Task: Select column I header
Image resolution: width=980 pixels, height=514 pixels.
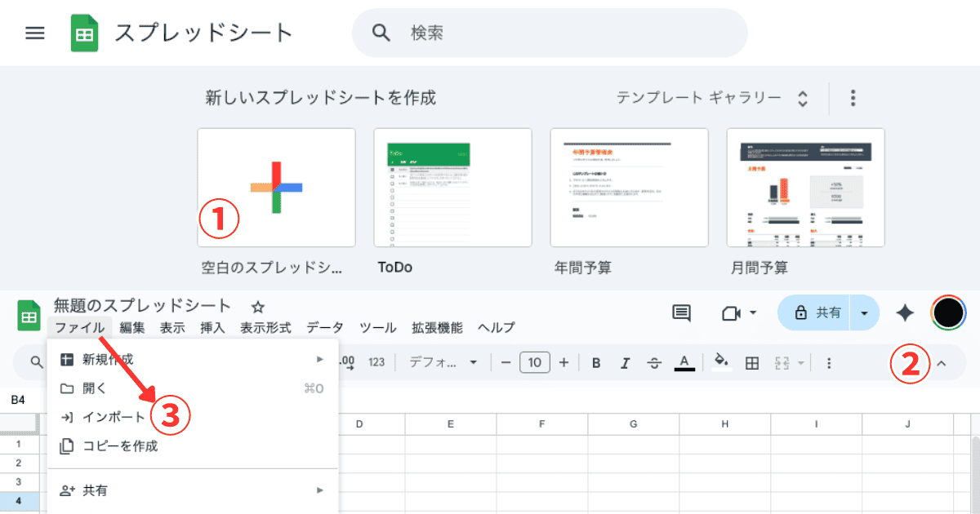Action: [x=817, y=424]
